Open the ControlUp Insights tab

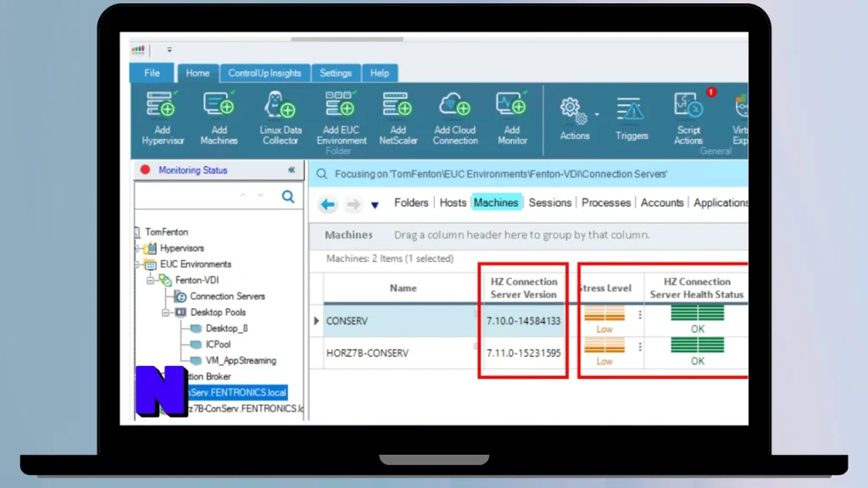pyautogui.click(x=264, y=73)
